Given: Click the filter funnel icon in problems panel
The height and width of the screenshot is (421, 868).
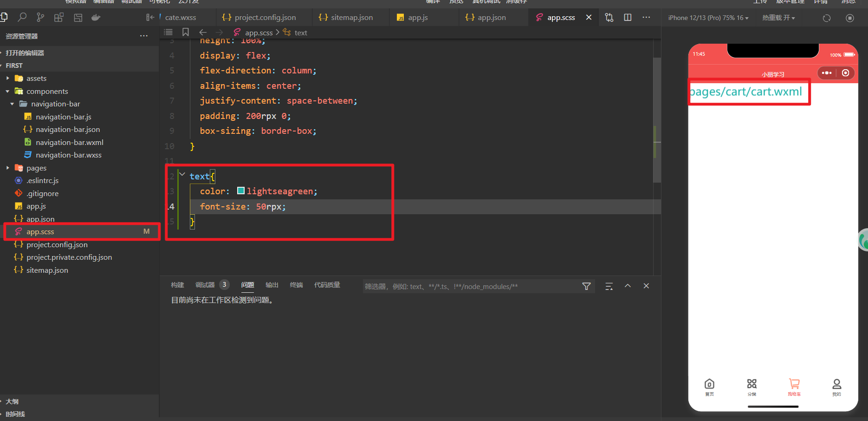Looking at the screenshot, I should pos(586,286).
